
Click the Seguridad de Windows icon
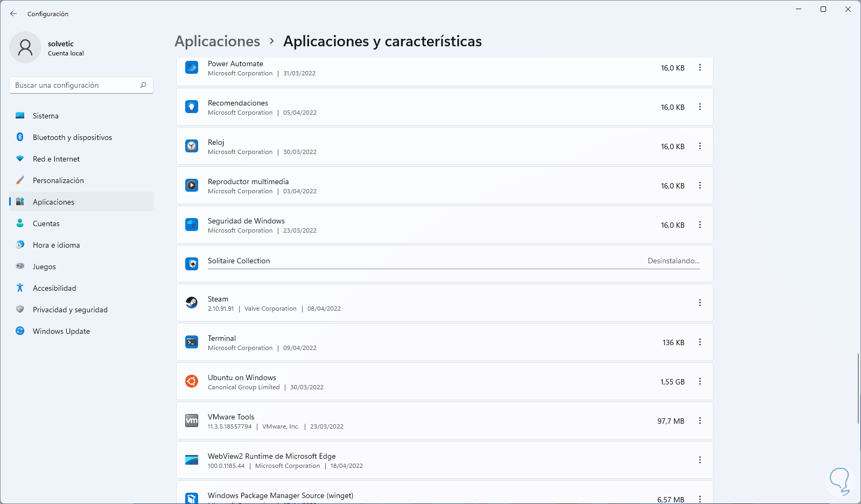tap(192, 225)
